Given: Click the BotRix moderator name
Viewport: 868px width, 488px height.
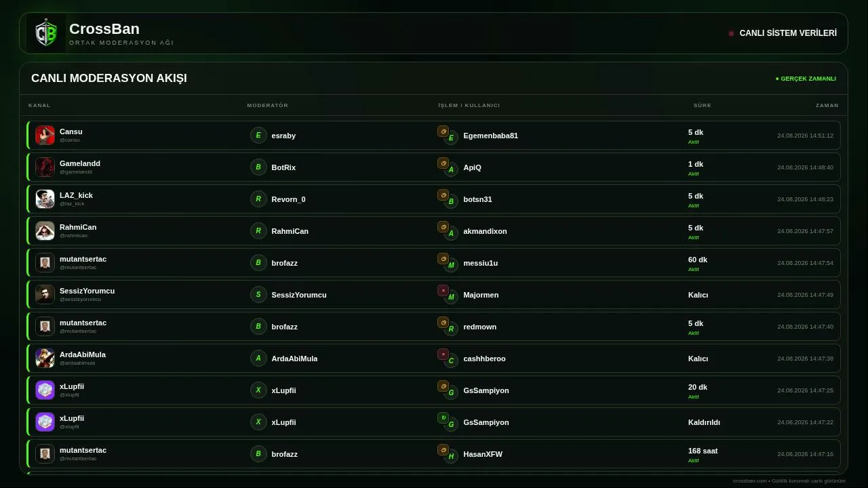Looking at the screenshot, I should pyautogui.click(x=283, y=167).
